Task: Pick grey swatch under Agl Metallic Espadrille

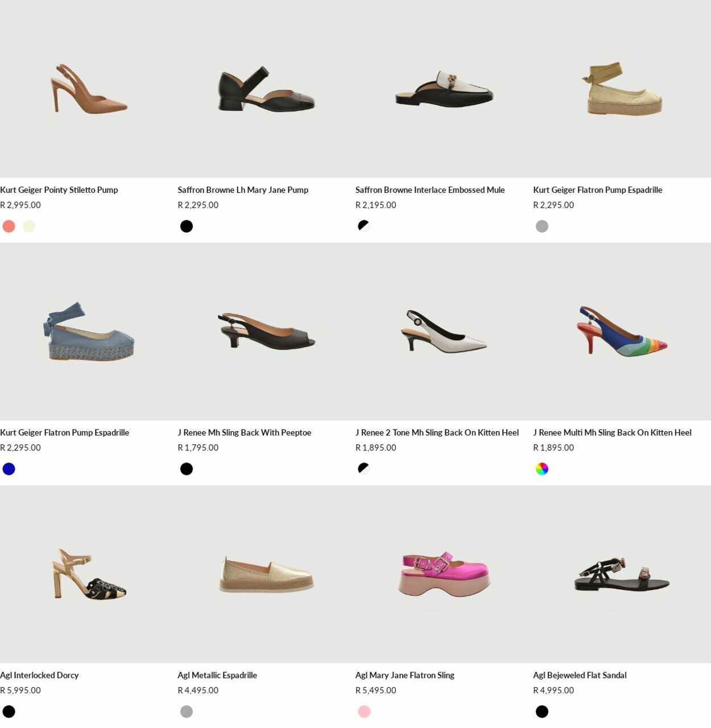Action: coord(187,712)
